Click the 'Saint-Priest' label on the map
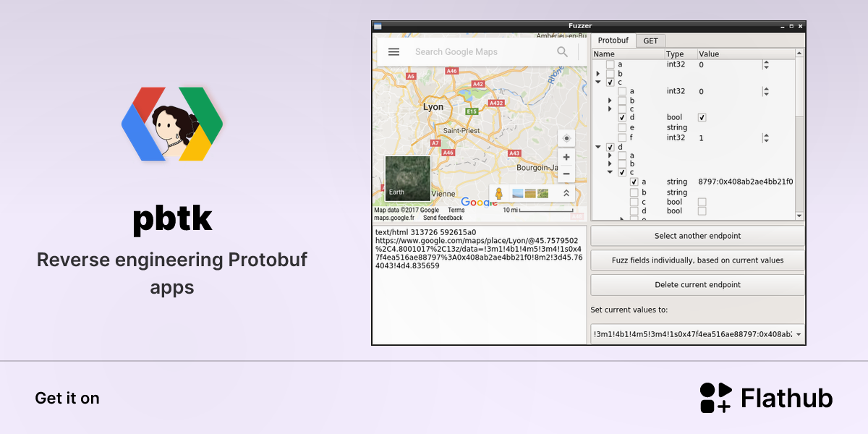 (x=461, y=131)
